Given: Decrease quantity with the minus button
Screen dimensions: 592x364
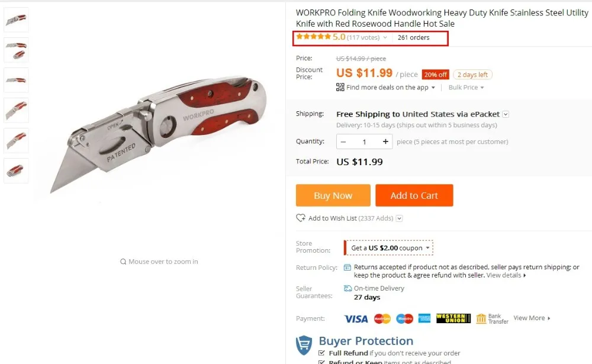Looking at the screenshot, I should (x=343, y=142).
